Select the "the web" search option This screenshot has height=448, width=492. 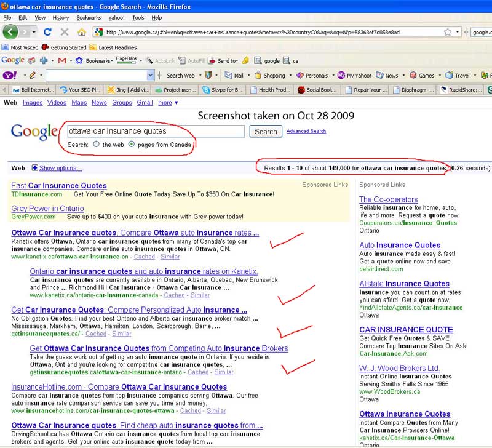click(97, 145)
